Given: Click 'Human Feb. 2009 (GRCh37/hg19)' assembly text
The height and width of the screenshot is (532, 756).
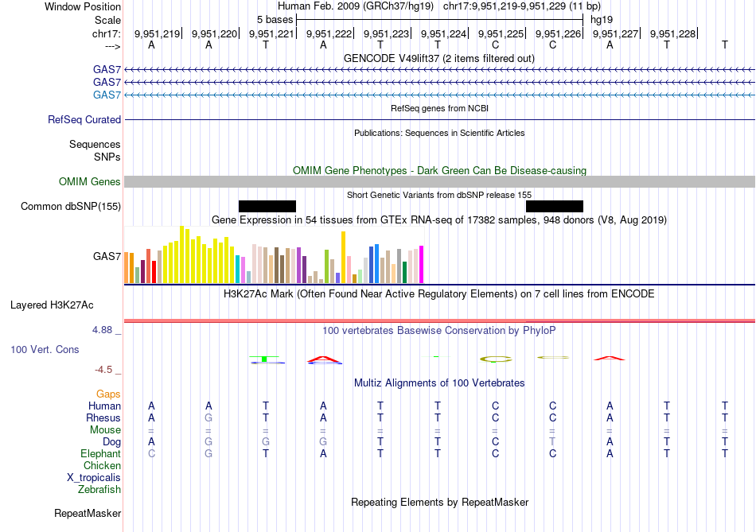Looking at the screenshot, I should pyautogui.click(x=356, y=6).
